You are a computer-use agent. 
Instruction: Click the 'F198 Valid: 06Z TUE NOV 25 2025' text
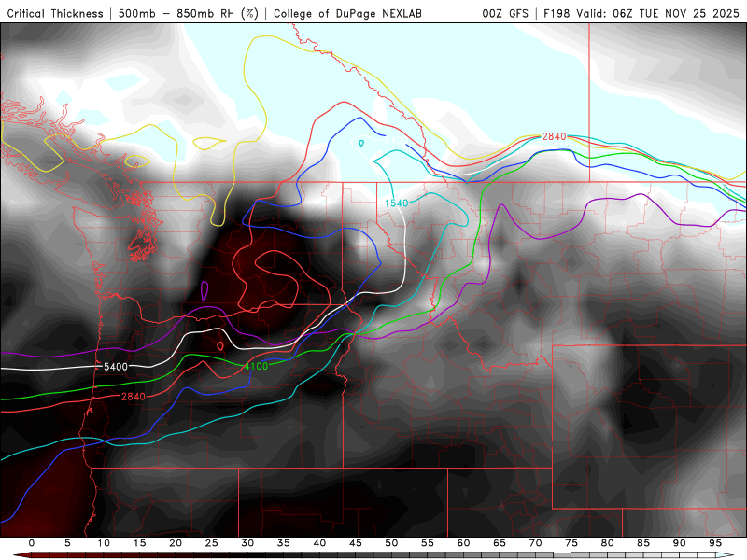641,13
